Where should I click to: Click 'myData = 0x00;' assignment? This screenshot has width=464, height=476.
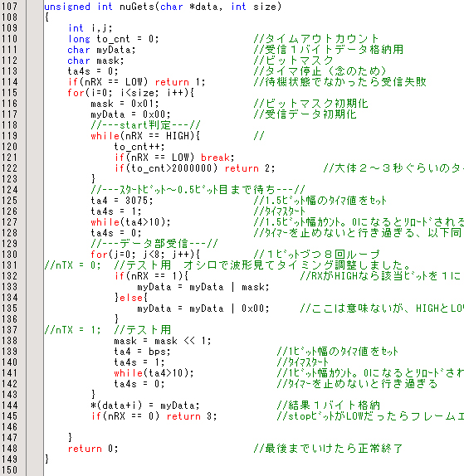pos(130,114)
